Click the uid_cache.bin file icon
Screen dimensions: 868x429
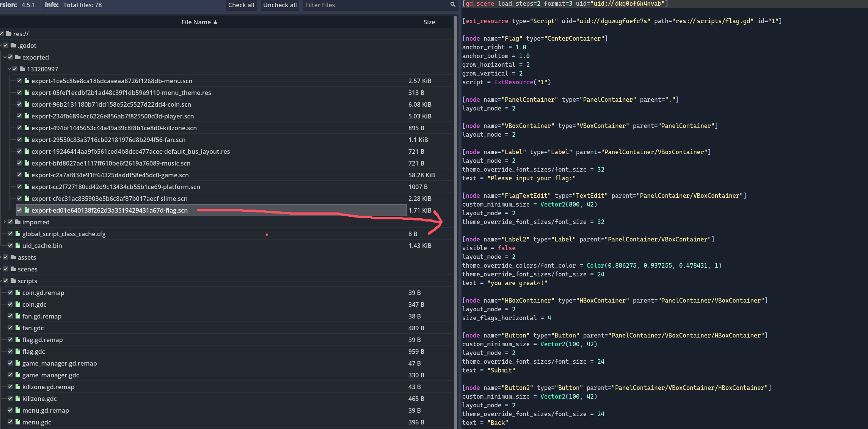[x=18, y=246]
